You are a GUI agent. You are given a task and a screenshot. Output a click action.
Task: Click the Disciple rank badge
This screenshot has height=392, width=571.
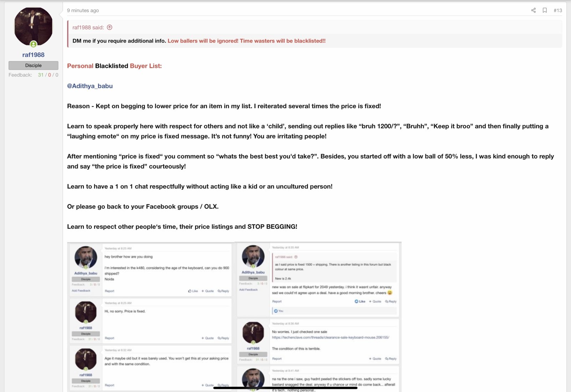click(x=34, y=65)
